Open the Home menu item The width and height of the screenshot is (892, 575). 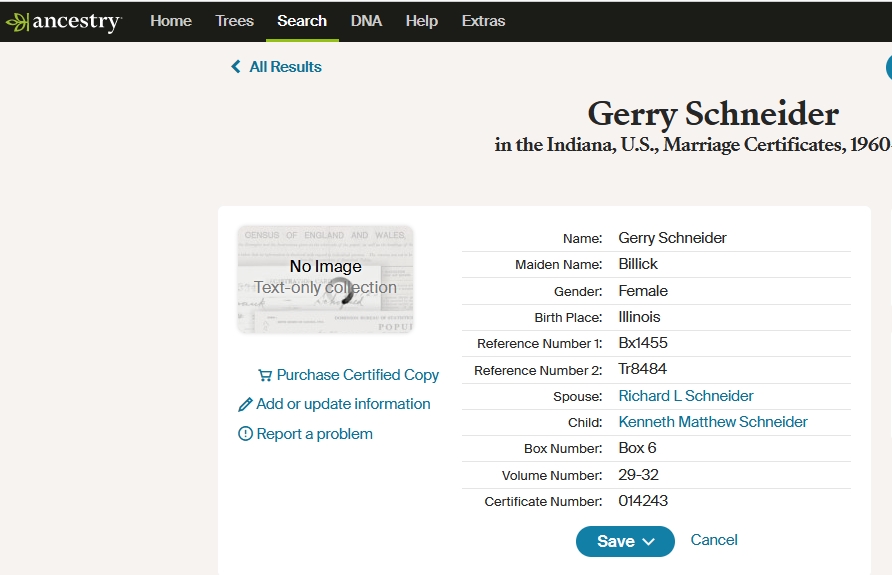click(171, 21)
